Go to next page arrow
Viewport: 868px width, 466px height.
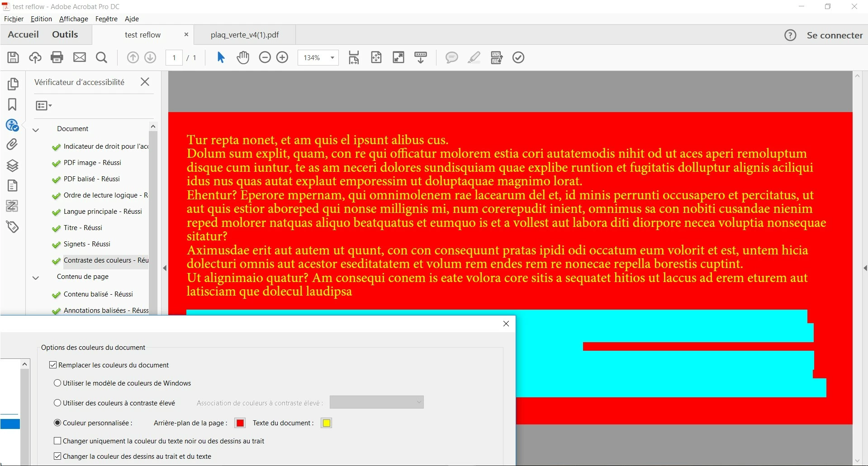tap(150, 57)
